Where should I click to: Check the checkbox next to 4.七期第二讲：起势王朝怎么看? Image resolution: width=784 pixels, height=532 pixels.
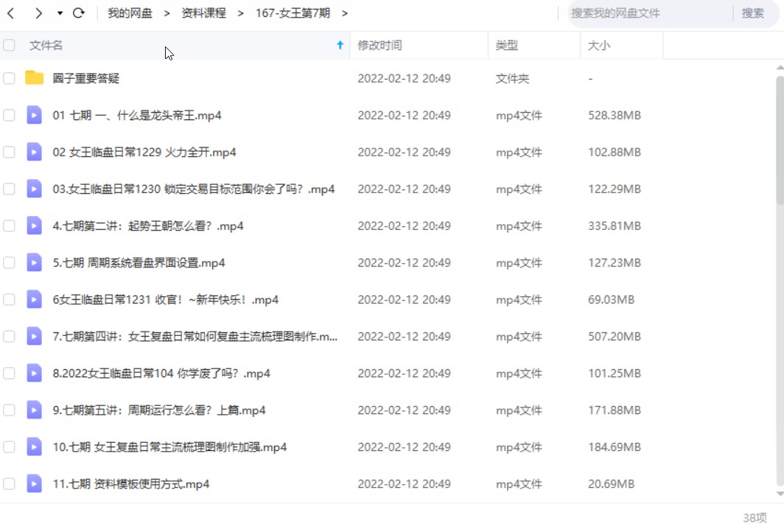pos(9,225)
